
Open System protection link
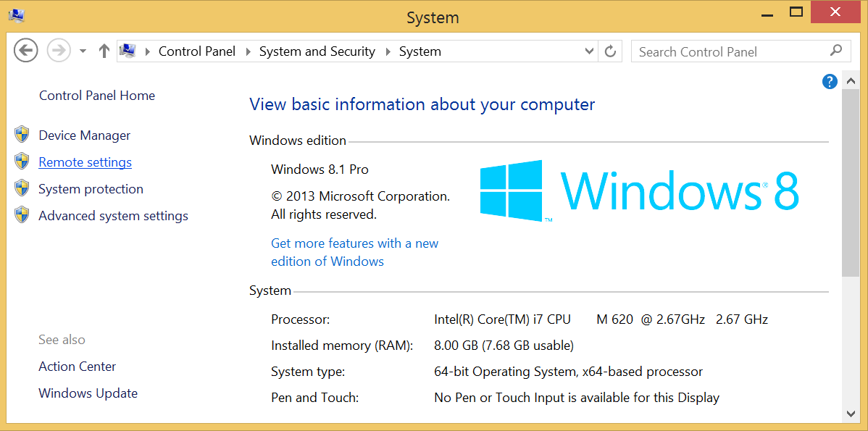point(91,189)
